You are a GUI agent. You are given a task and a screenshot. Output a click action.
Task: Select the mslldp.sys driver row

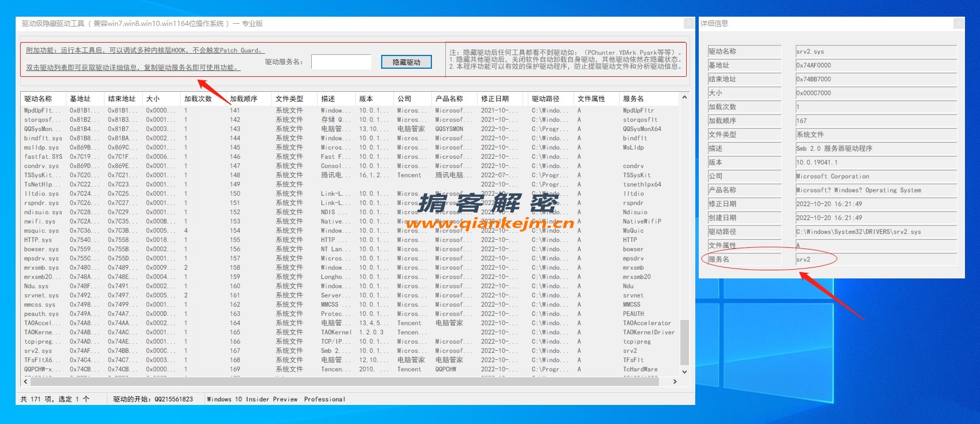tap(351, 147)
